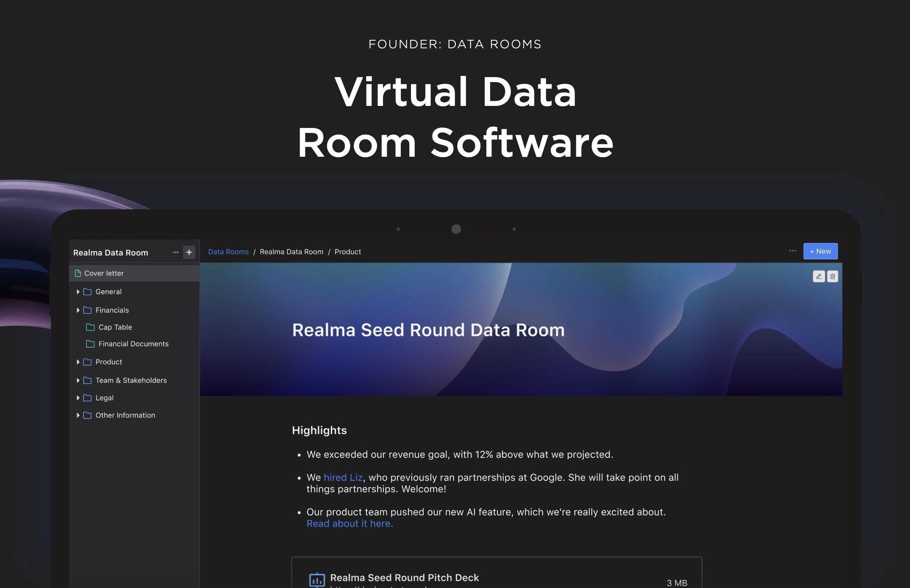Image resolution: width=910 pixels, height=588 pixels.
Task: Go to Data Rooms breadcrumb link
Action: pyautogui.click(x=228, y=252)
